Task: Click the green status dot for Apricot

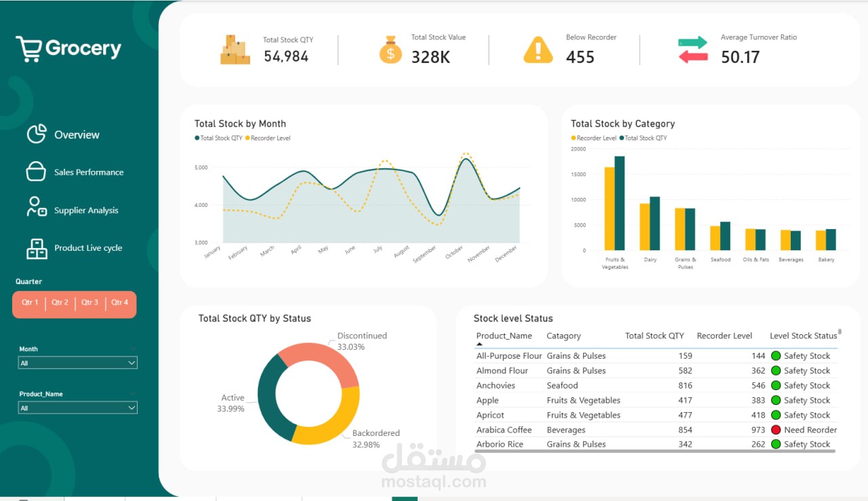Action: pyautogui.click(x=776, y=415)
